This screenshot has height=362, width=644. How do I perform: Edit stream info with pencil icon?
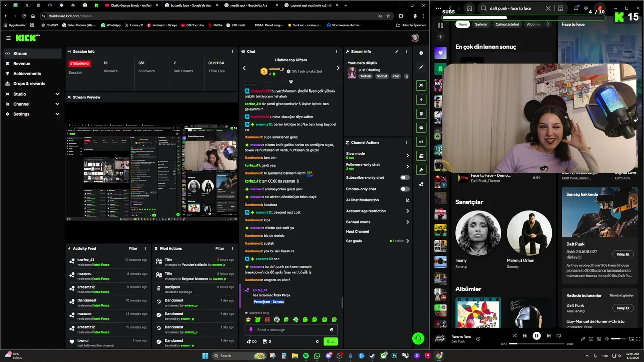coord(397,51)
